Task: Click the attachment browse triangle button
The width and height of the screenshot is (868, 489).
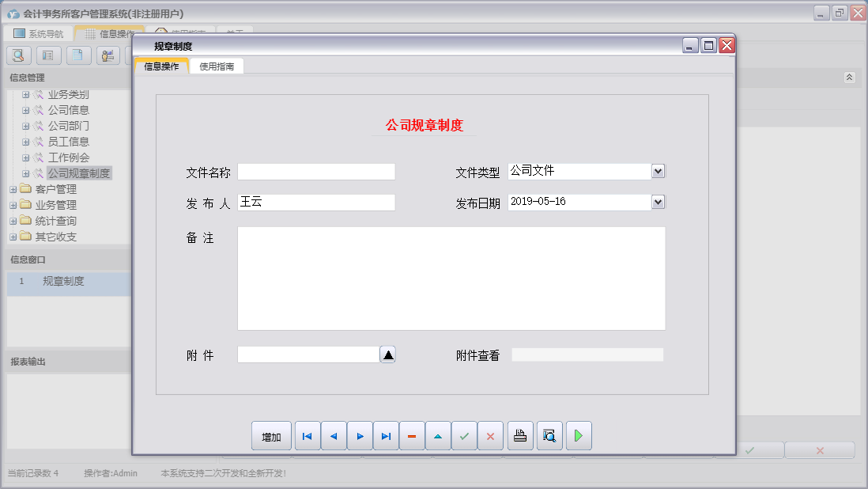Action: point(387,354)
